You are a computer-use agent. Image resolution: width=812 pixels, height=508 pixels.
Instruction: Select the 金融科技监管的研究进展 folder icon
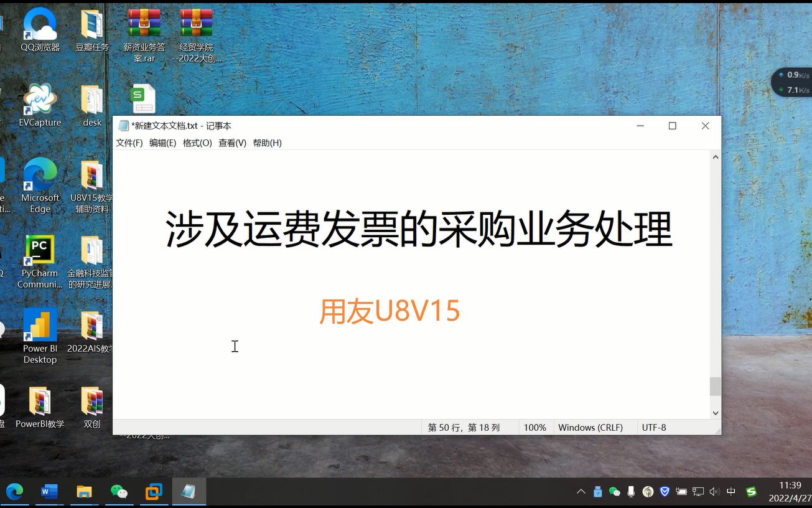tap(91, 261)
